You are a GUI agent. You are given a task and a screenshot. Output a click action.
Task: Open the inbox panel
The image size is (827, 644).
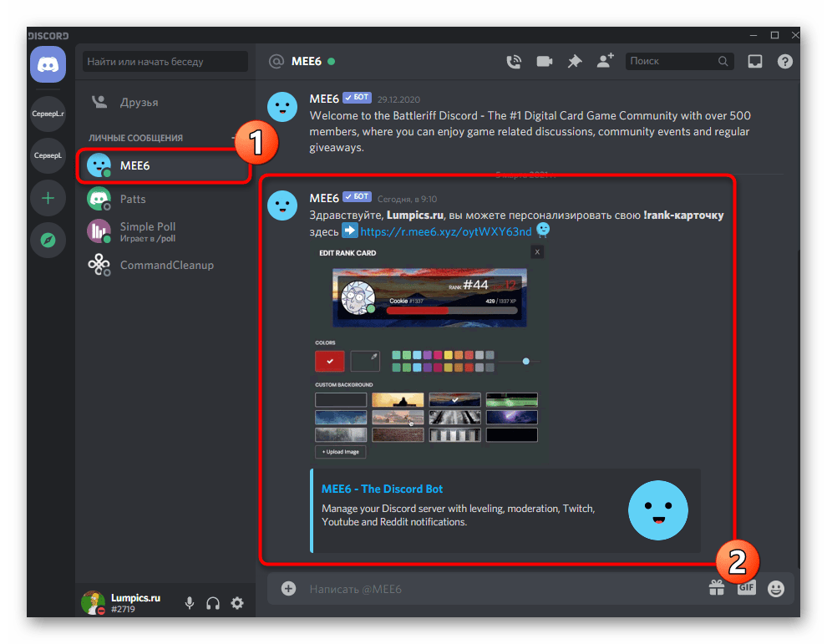(755, 61)
